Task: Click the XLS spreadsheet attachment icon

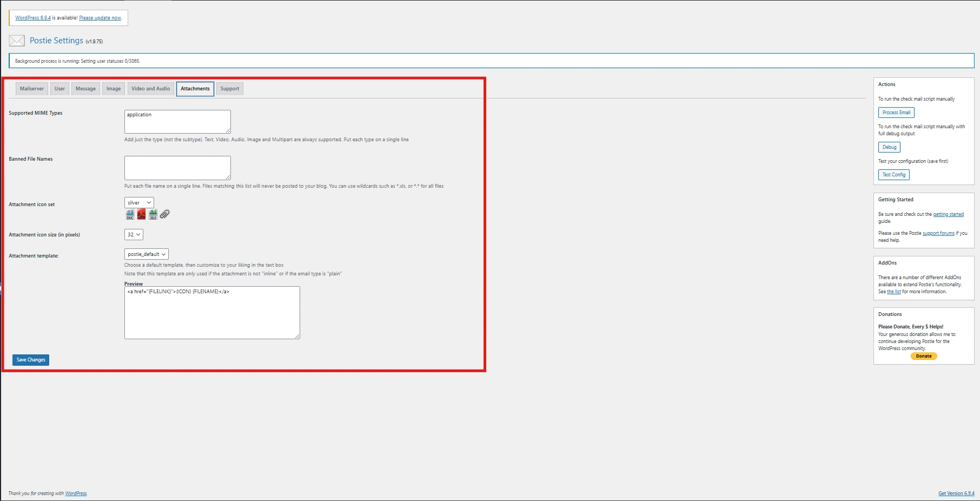Action: [153, 215]
